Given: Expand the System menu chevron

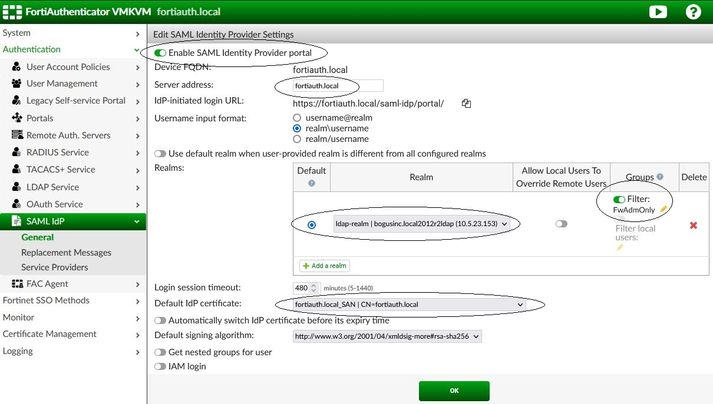Looking at the screenshot, I should click(137, 34).
